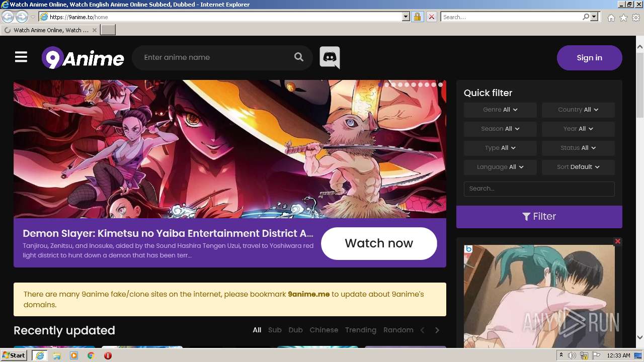This screenshot has width=644, height=362.
Task: Click the Sign in button
Action: [x=589, y=58]
